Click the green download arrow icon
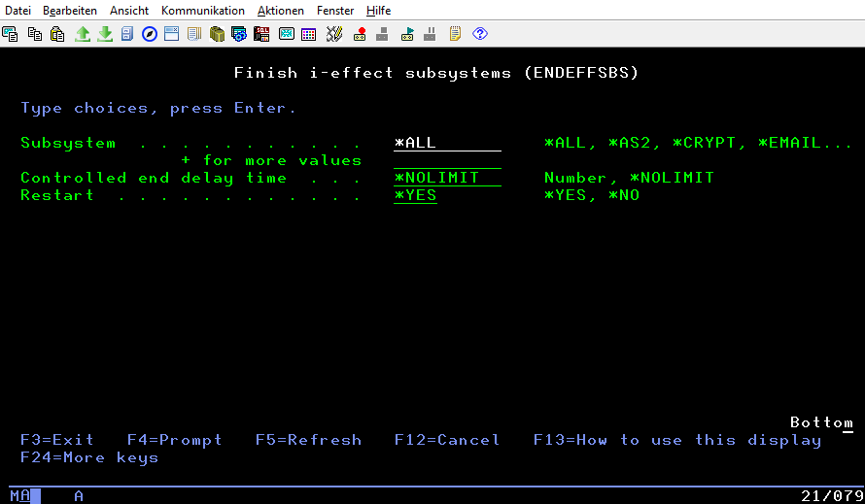Viewport: 865px width, 504px height. [x=105, y=34]
